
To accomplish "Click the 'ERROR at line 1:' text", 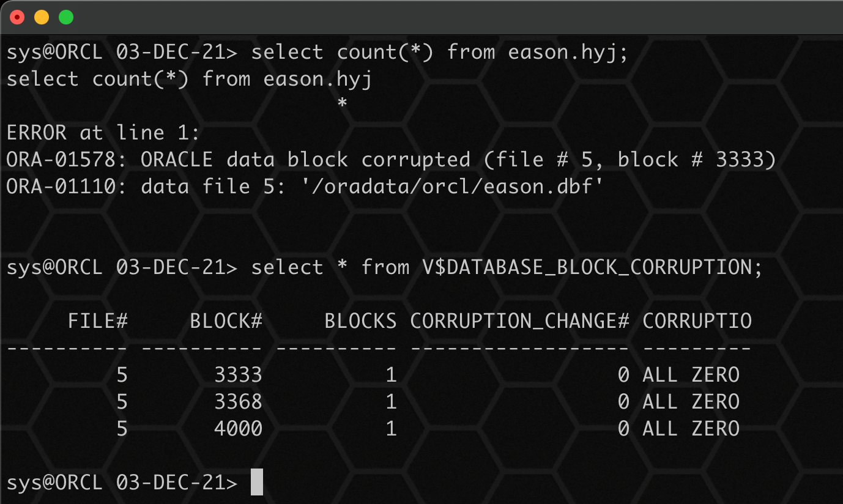I will click(x=103, y=133).
